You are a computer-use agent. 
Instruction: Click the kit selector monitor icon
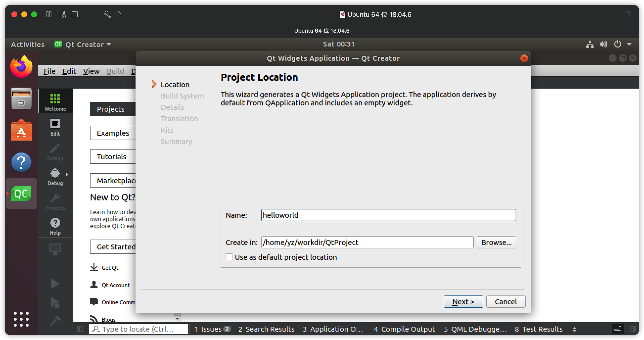55,249
